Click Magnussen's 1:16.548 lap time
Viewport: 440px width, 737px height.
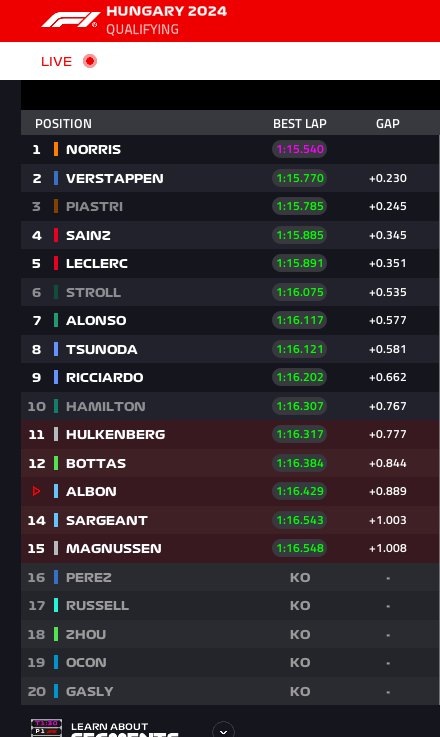tap(299, 548)
